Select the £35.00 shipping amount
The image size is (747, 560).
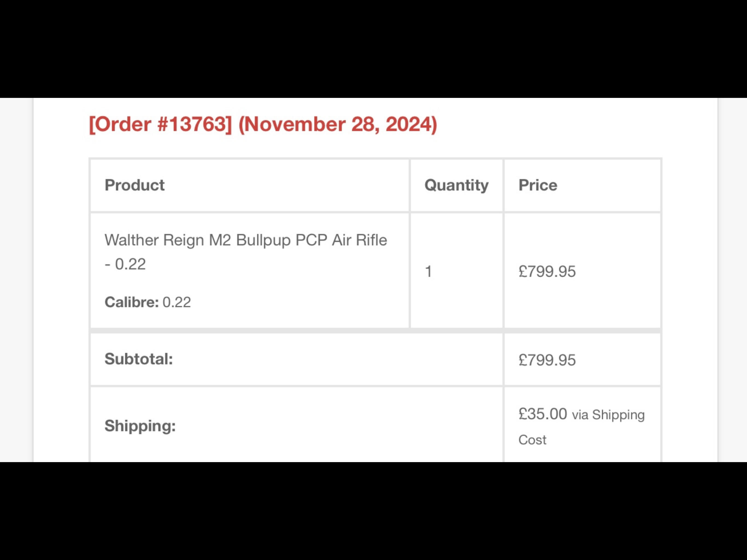coord(543,414)
